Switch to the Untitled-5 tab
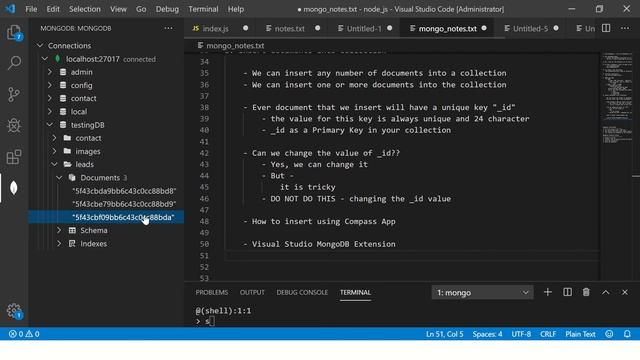 click(530, 29)
